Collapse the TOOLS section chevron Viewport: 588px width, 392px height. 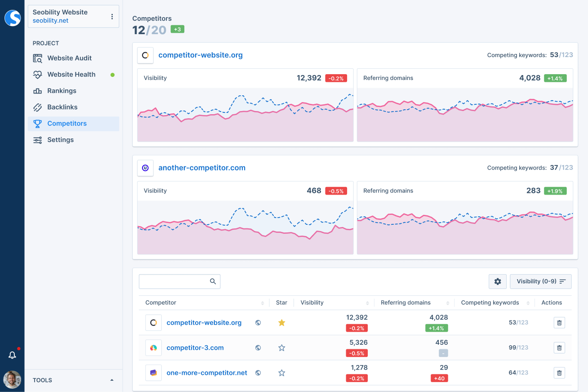tap(111, 380)
